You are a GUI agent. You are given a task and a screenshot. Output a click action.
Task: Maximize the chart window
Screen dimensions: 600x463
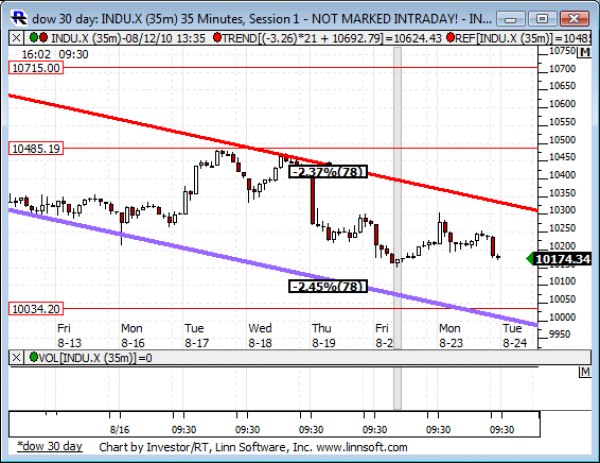click(x=542, y=18)
